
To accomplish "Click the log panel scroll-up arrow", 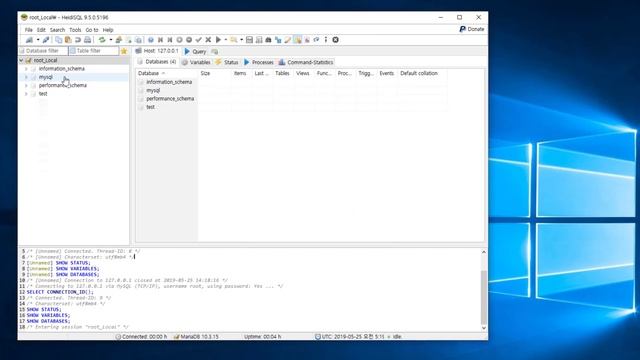I will coord(484,252).
